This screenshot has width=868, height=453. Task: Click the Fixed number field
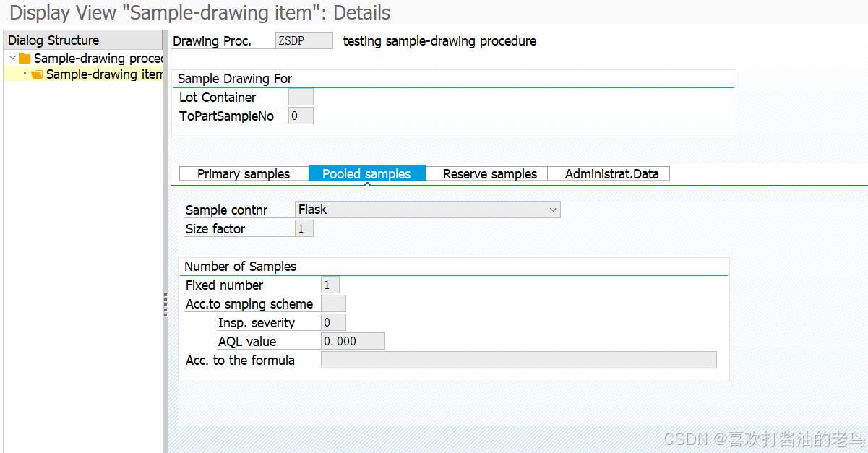coord(330,285)
